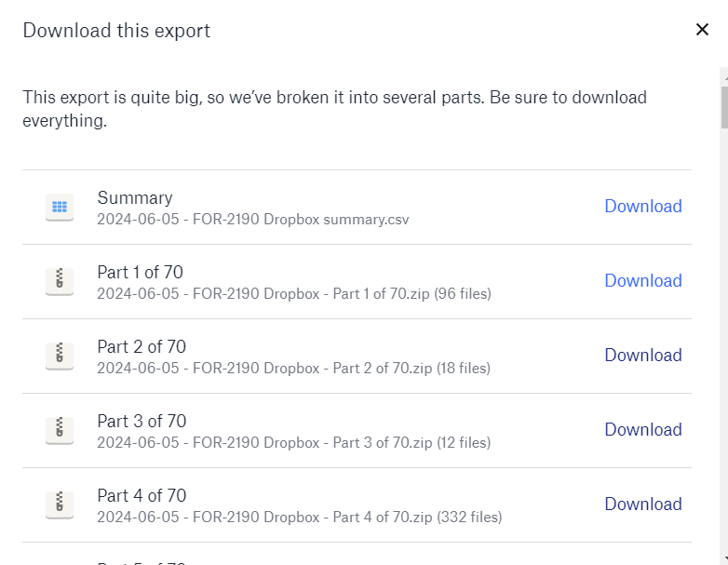728x565 pixels.
Task: Click the Part 4 zip filename with 332 files
Action: pos(299,518)
